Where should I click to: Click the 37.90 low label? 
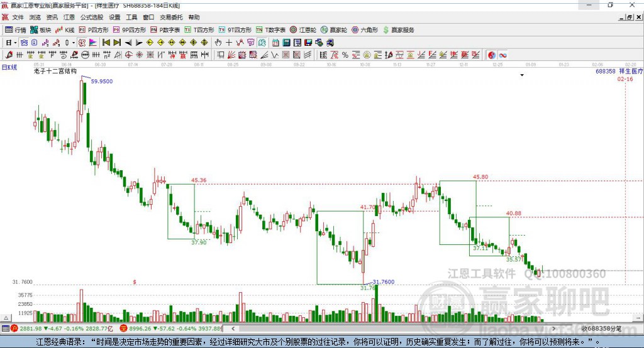point(199,242)
